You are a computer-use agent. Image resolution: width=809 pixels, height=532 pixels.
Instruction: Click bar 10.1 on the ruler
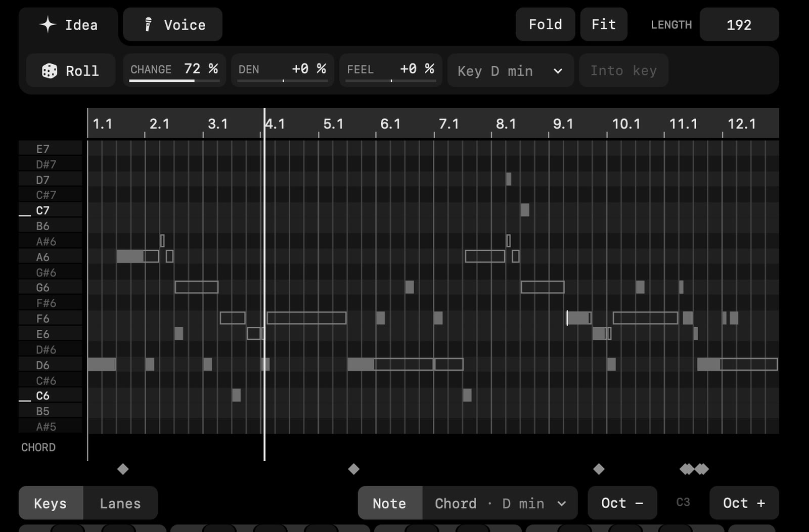[626, 124]
